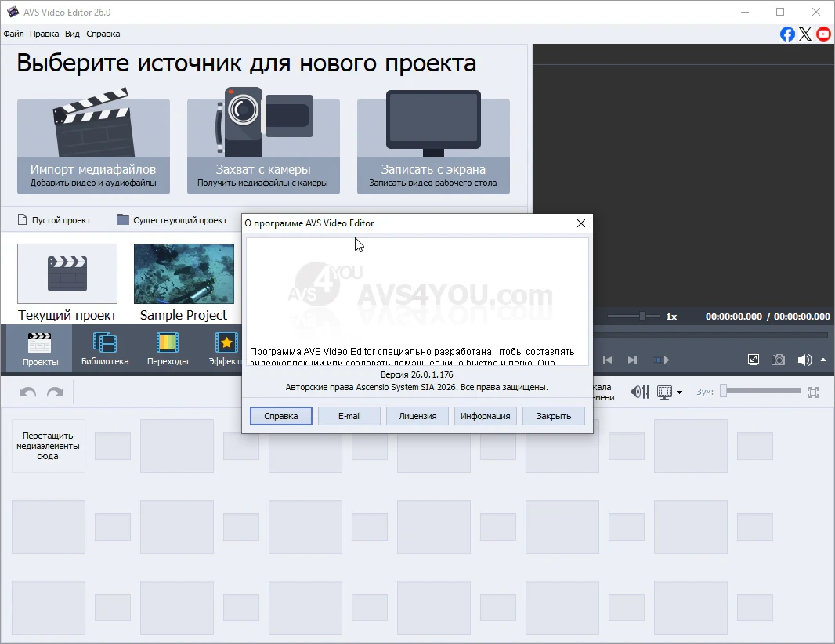Switch to the Проекты tab
Screen dimensions: 835x644
pos(40,349)
